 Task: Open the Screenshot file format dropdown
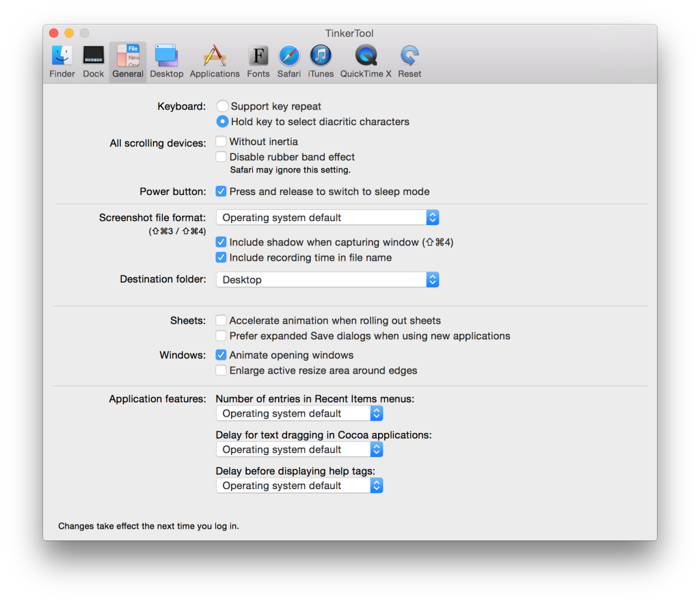click(327, 218)
